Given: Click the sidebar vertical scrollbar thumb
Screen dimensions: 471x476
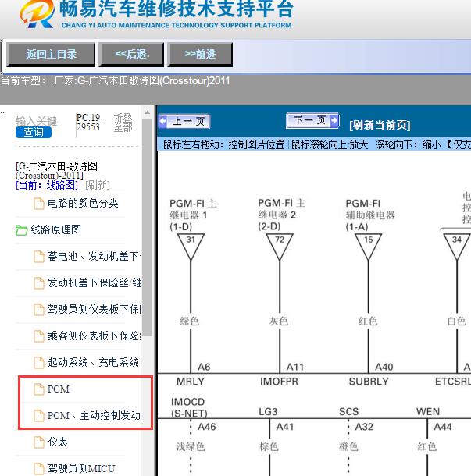Looking at the screenshot, I should (147, 227).
